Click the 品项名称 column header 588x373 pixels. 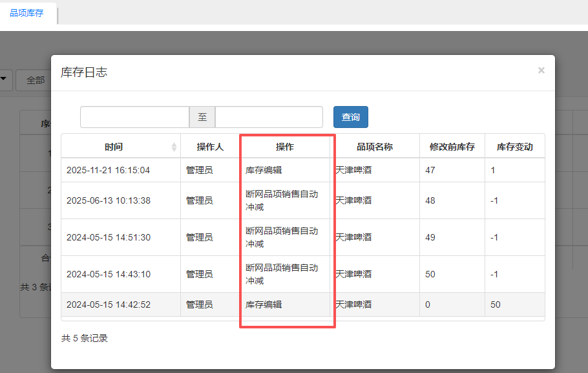pyautogui.click(x=374, y=147)
